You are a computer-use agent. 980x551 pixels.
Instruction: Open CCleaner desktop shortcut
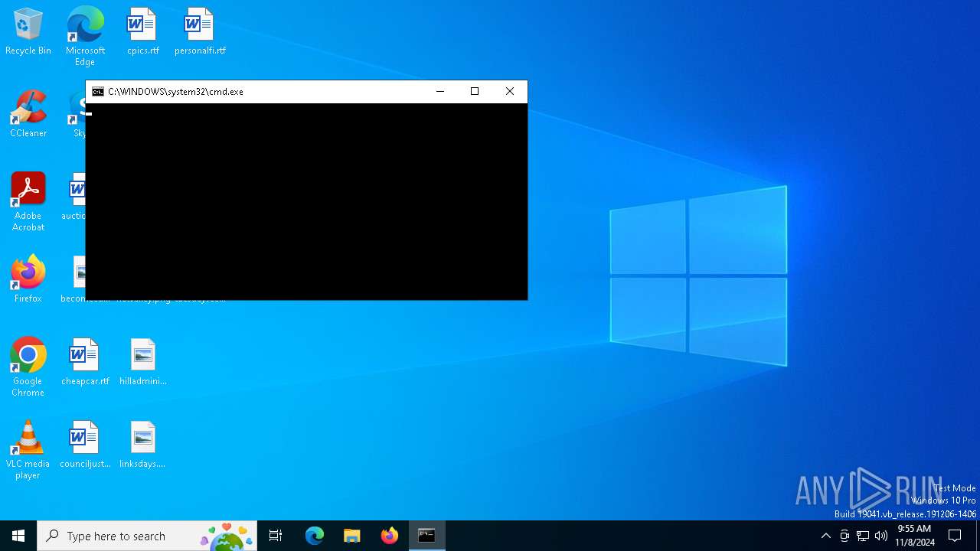coord(28,114)
